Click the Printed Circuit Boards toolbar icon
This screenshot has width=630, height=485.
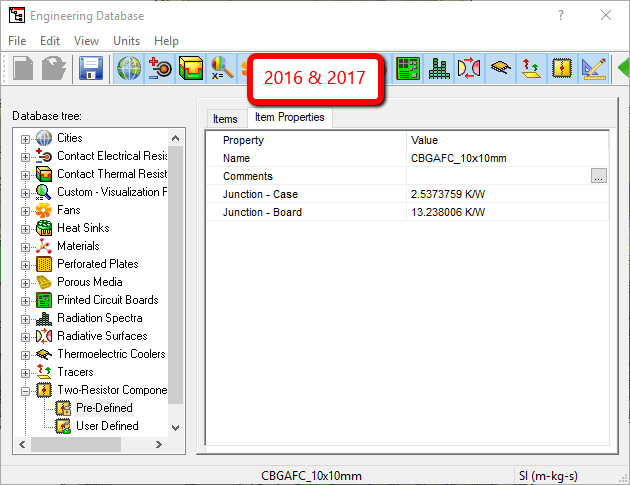pos(407,69)
